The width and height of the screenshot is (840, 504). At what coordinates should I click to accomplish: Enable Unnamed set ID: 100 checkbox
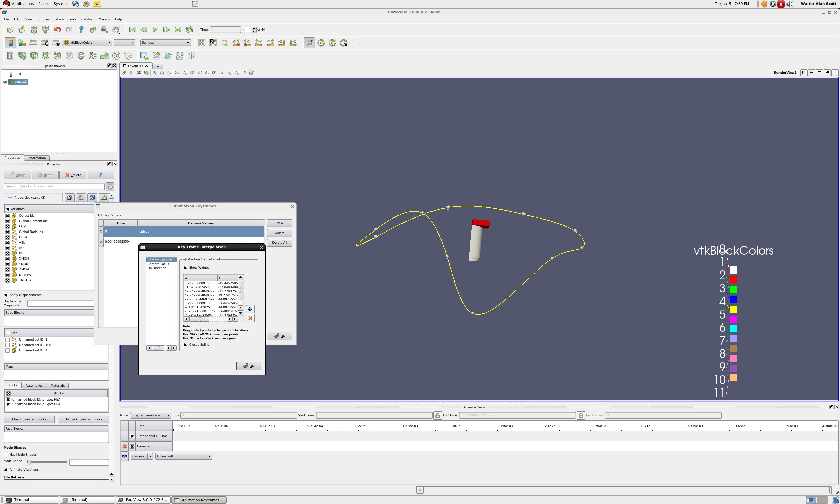pos(7,345)
